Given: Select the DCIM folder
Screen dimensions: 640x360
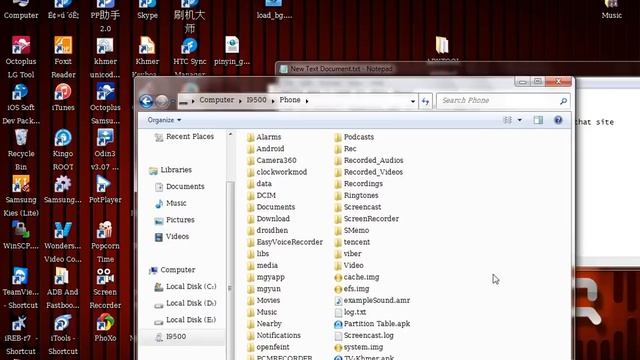Looking at the screenshot, I should (262, 196).
